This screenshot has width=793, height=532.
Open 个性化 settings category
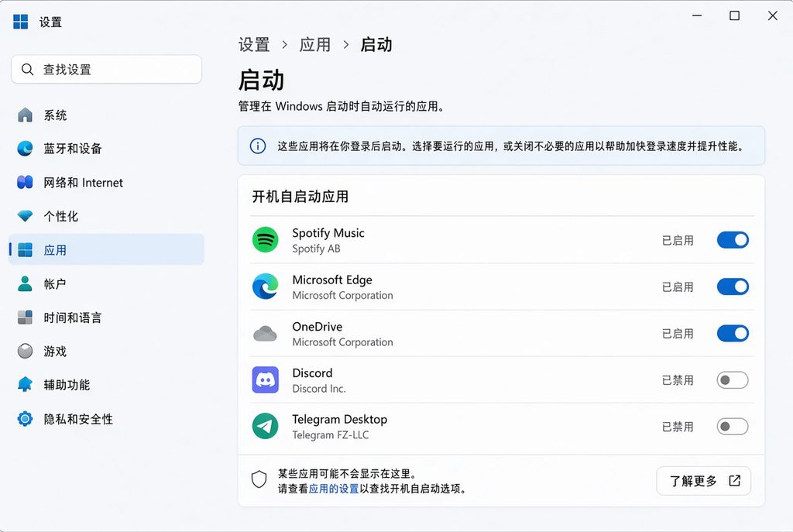click(106, 216)
